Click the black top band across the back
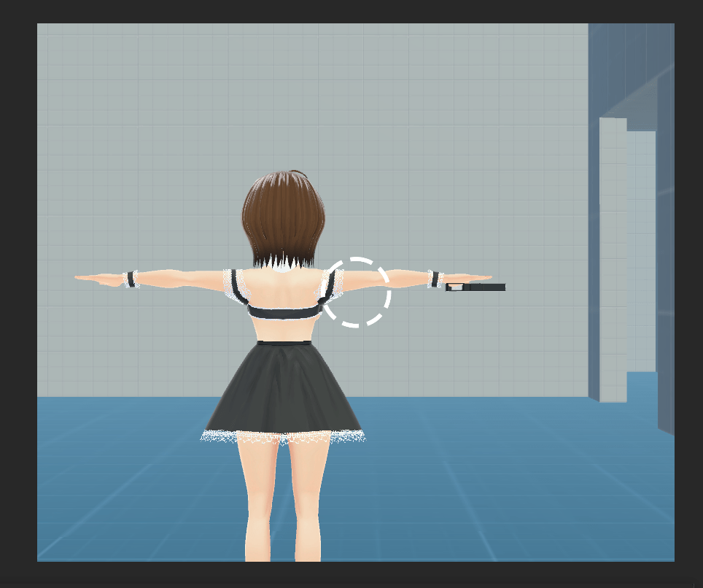 (284, 312)
